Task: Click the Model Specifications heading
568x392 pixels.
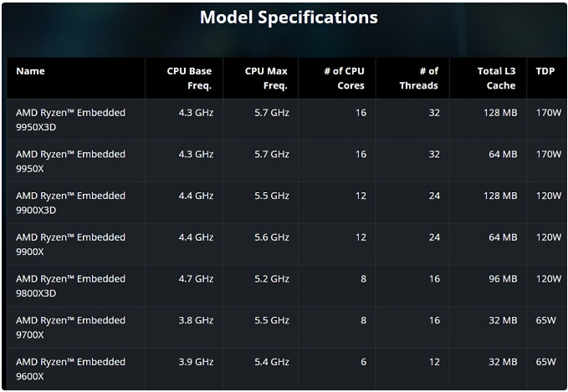Action: (x=289, y=18)
